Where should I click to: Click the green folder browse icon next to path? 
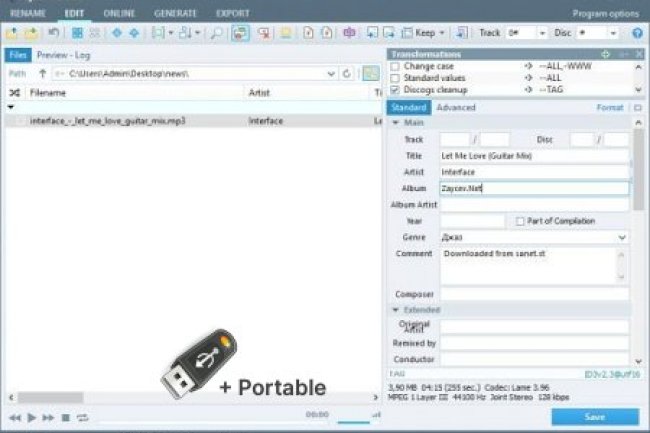371,74
